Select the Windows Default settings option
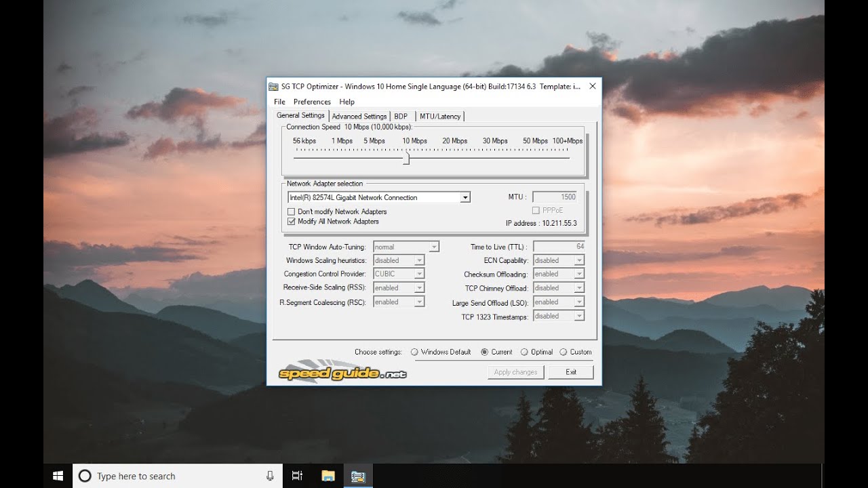Screen dimensions: 868x488 [414, 352]
